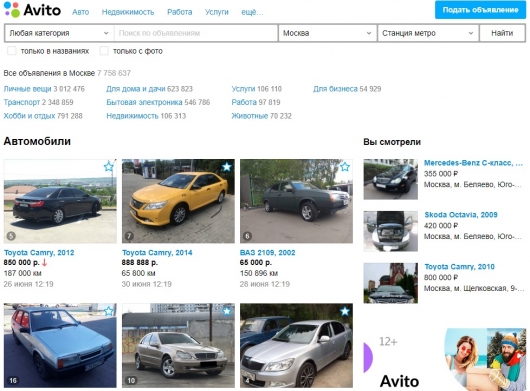Open the "Личные вещи" category link
The width and height of the screenshot is (530, 391).
[27, 89]
